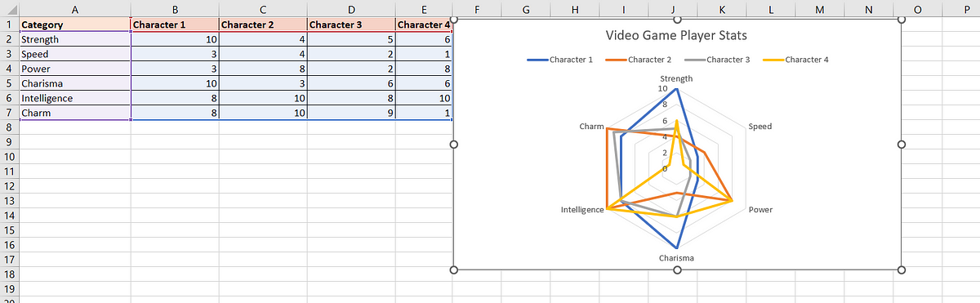Select column C header
Image resolution: width=980 pixels, height=303 pixels.
pyautogui.click(x=262, y=9)
